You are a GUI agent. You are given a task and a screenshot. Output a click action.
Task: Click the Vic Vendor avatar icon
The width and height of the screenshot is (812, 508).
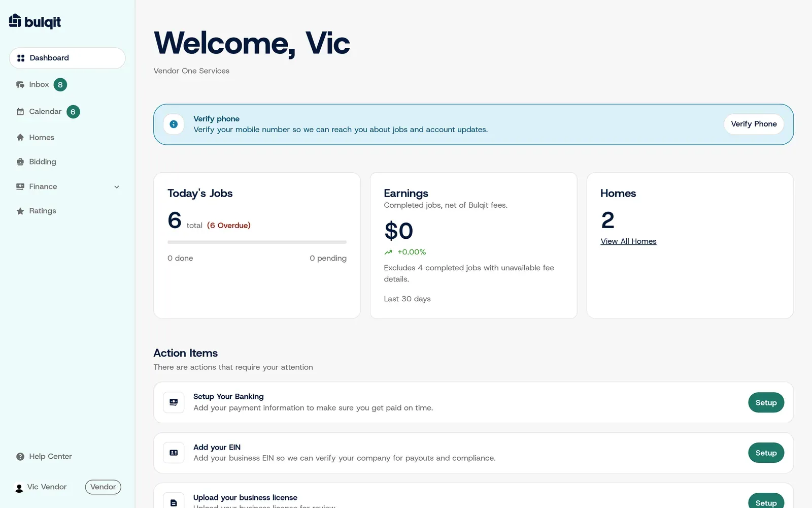tap(19, 488)
